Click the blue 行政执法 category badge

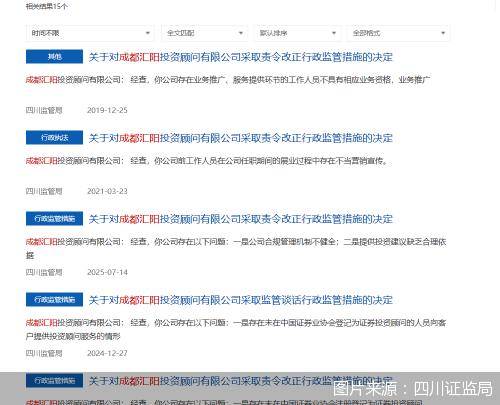tap(54, 137)
